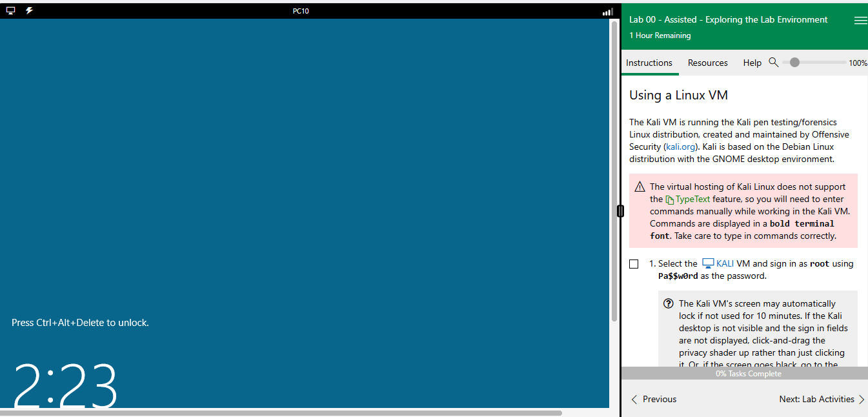Click Next: Lab Activities
Screen dimensions: 868x417
[x=816, y=399]
